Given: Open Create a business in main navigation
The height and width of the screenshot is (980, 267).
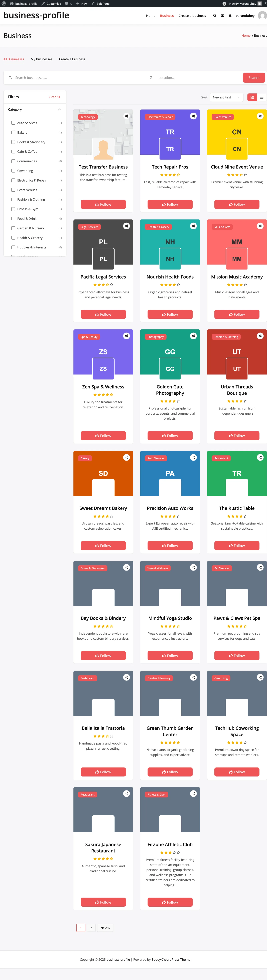Looking at the screenshot, I should (192, 16).
